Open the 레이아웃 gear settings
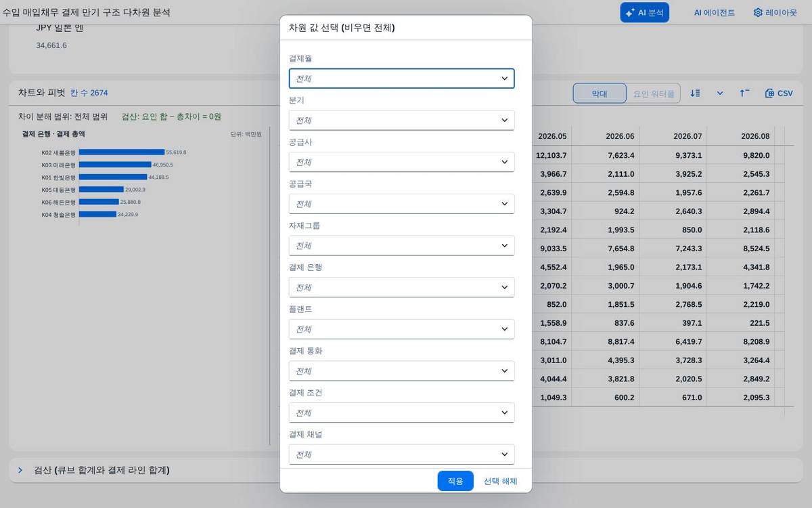This screenshot has height=508, width=812. 775,12
